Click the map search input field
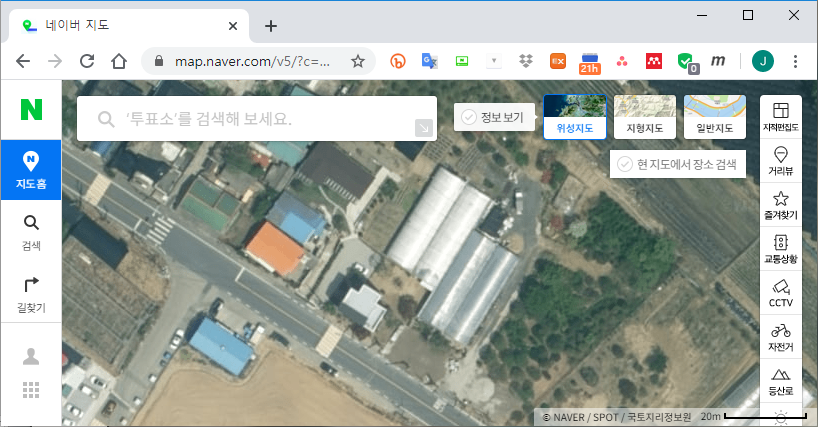818x427 pixels. tap(257, 119)
